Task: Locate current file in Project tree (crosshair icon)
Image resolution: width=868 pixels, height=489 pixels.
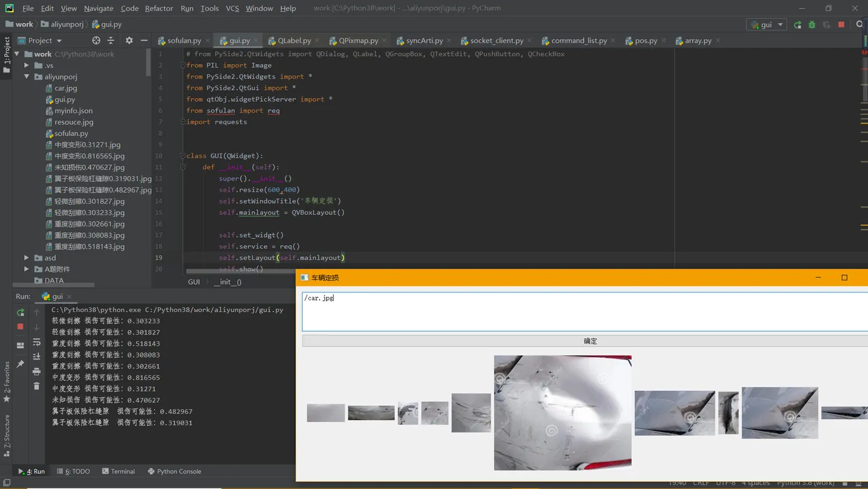Action: pos(96,40)
